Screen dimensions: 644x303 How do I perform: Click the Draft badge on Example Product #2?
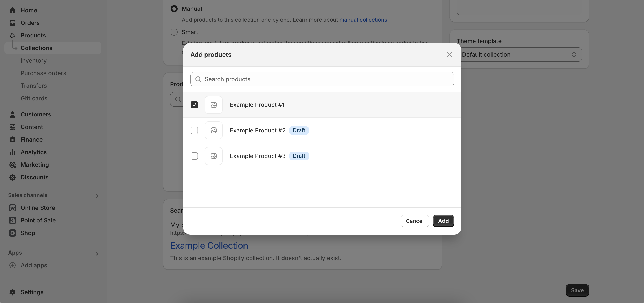tap(299, 130)
